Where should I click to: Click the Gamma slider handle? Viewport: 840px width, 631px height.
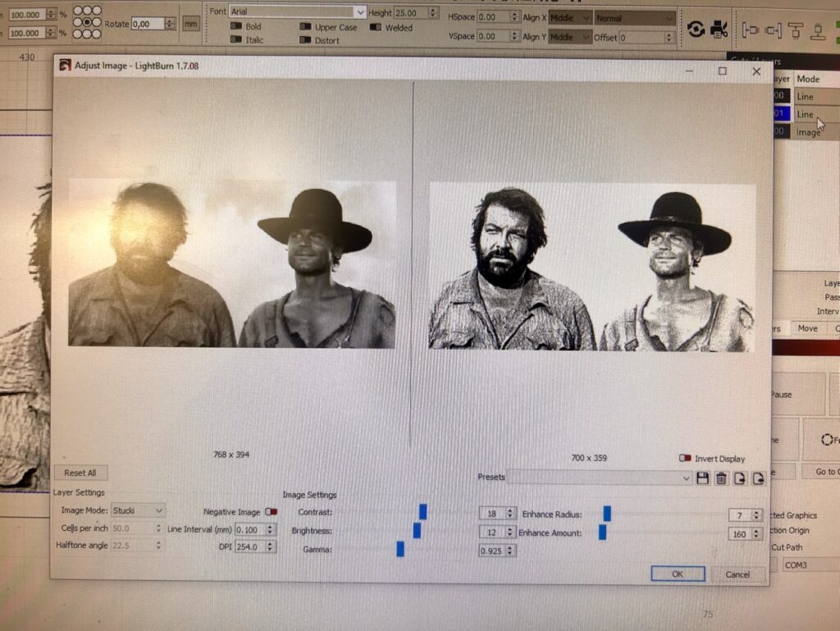400,549
